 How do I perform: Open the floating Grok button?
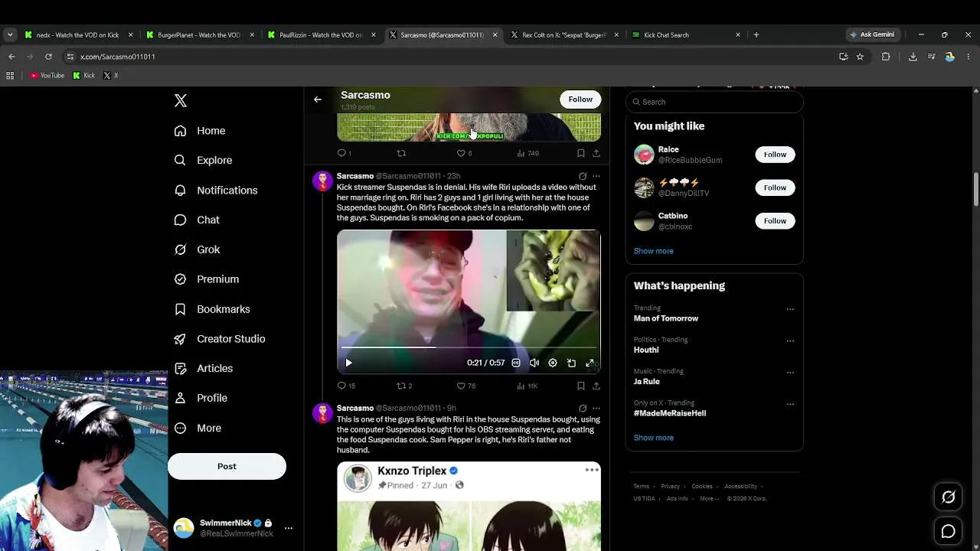[x=948, y=497]
